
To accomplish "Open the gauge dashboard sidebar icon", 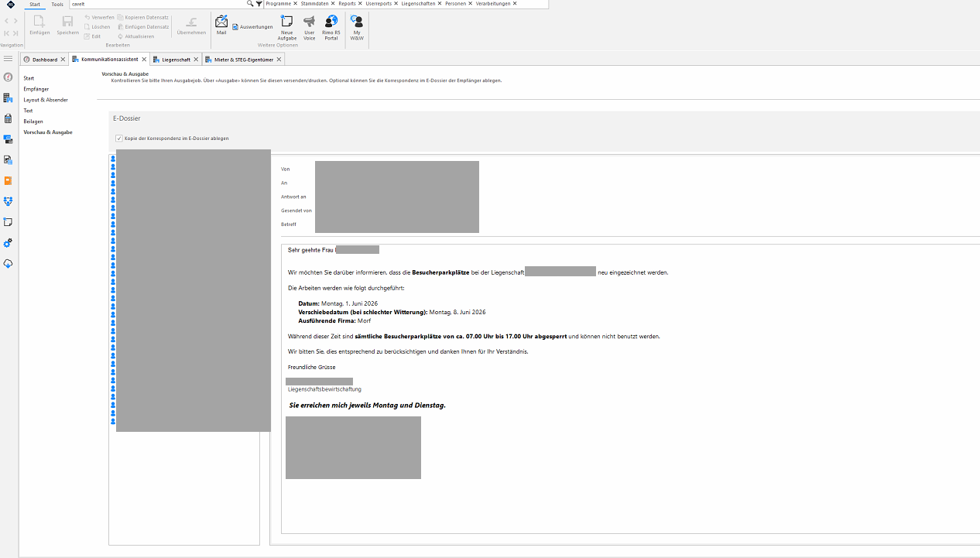I will [x=8, y=77].
